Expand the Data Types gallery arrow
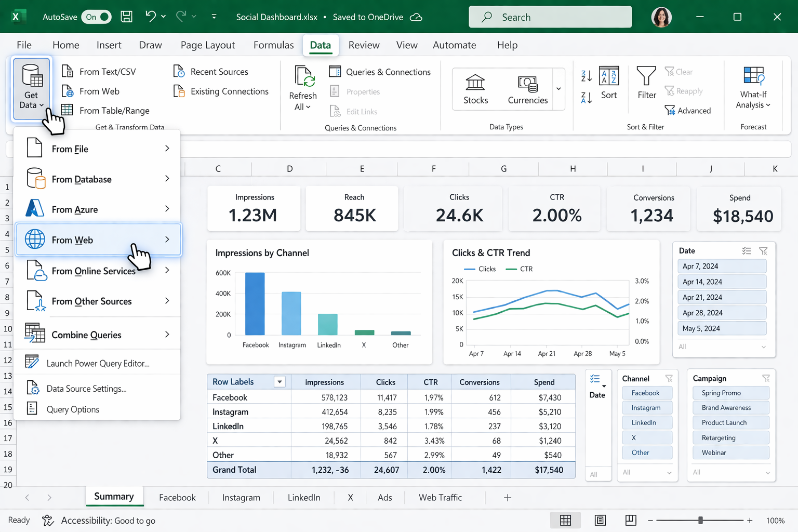The width and height of the screenshot is (798, 532). point(558,89)
